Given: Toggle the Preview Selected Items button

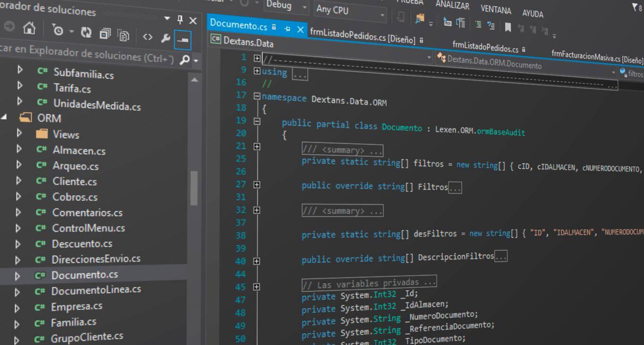Looking at the screenshot, I should [183, 40].
